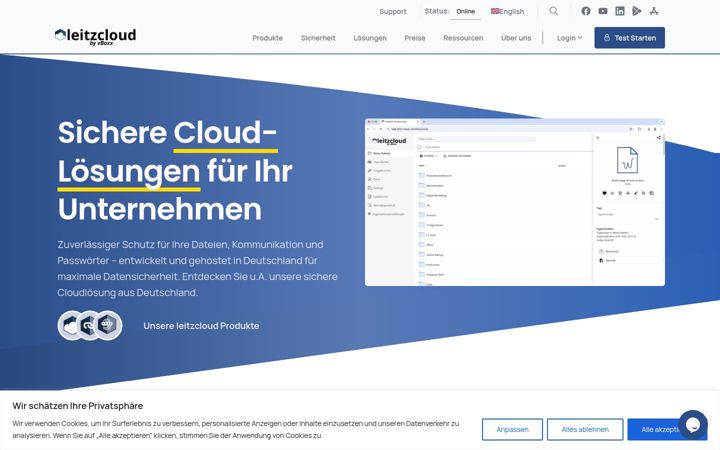Open the live chat bubble
The height and width of the screenshot is (450, 720).
tap(692, 425)
